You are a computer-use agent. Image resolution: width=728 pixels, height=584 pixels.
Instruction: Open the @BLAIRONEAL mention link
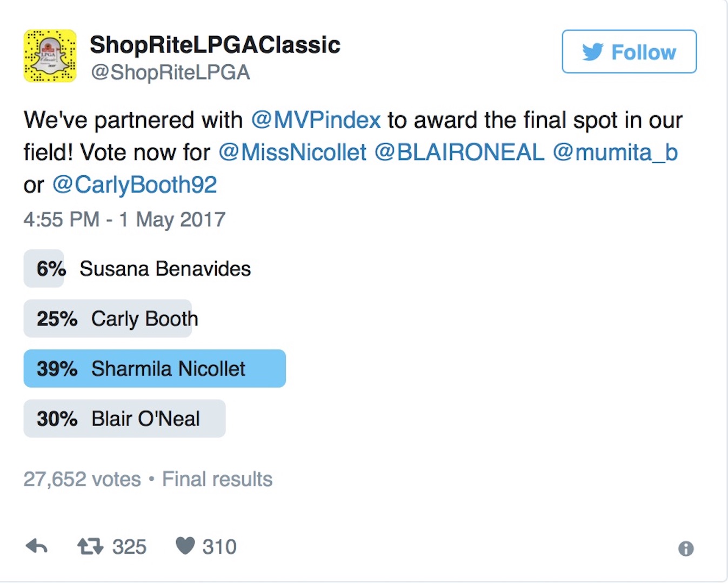[459, 152]
